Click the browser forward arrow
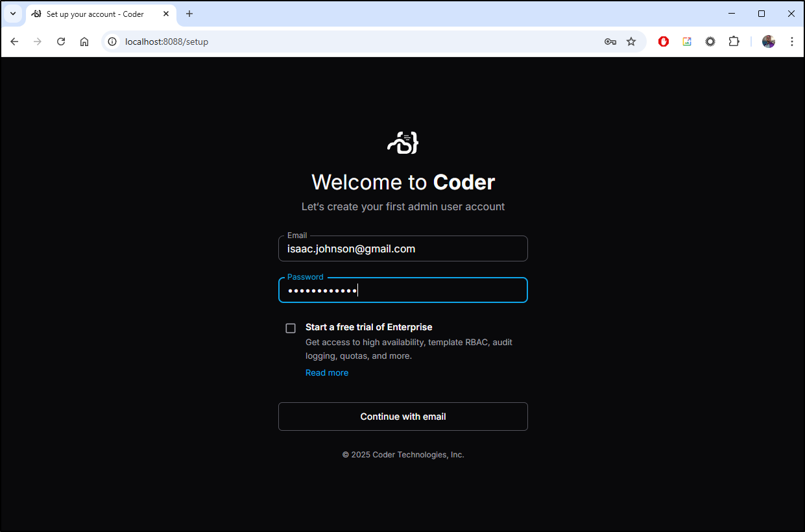 pos(38,42)
